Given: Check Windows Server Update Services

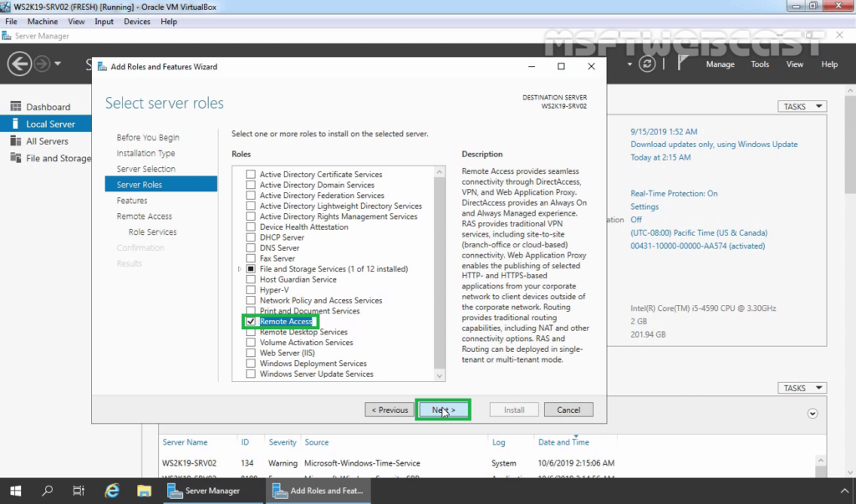Looking at the screenshot, I should coord(251,374).
